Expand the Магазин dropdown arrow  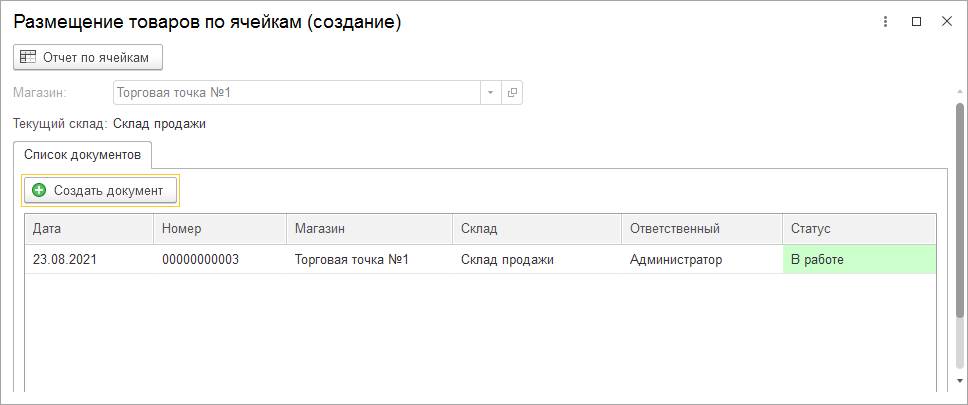tap(490, 93)
